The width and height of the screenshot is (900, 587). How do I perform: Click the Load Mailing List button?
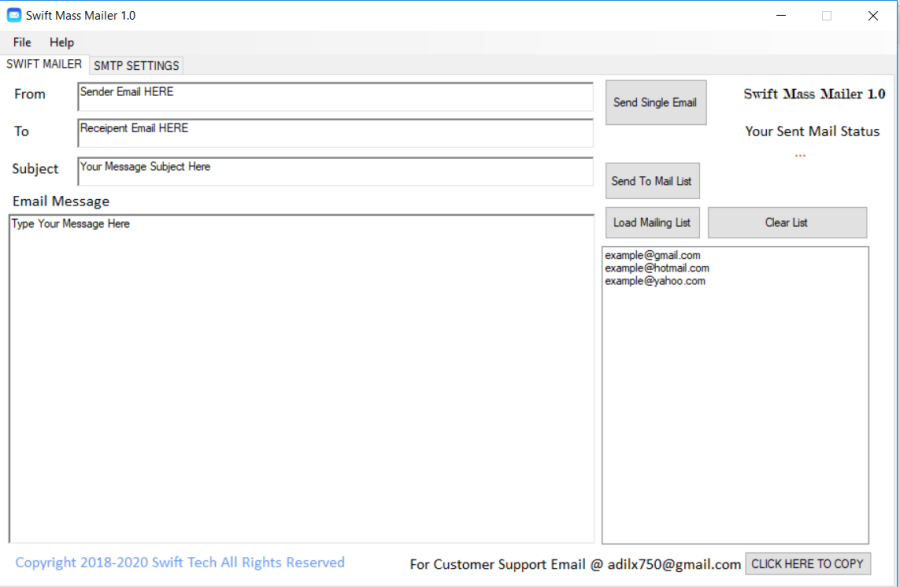pyautogui.click(x=652, y=223)
